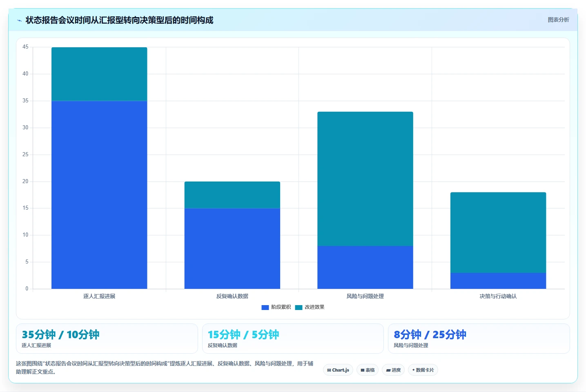Select the teal segment of 逐人汇报进展 bar
The height and width of the screenshot is (392, 586).
tap(99, 74)
